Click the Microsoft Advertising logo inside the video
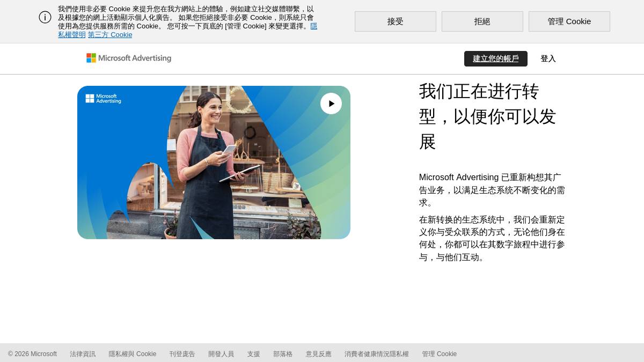This screenshot has height=362, width=644. point(104,99)
